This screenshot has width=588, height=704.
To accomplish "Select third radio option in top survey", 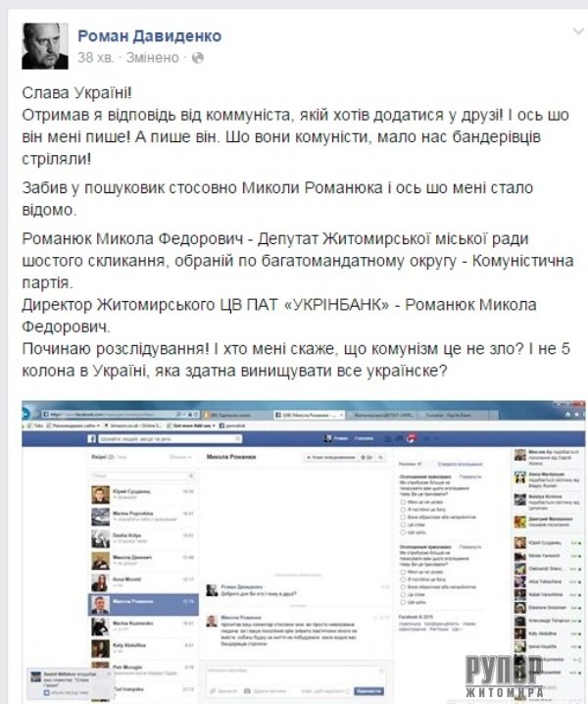I will (x=403, y=518).
